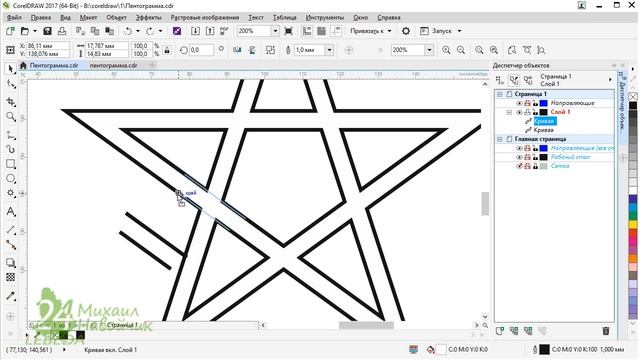
Task: Create a new document icon
Action: 10,31
